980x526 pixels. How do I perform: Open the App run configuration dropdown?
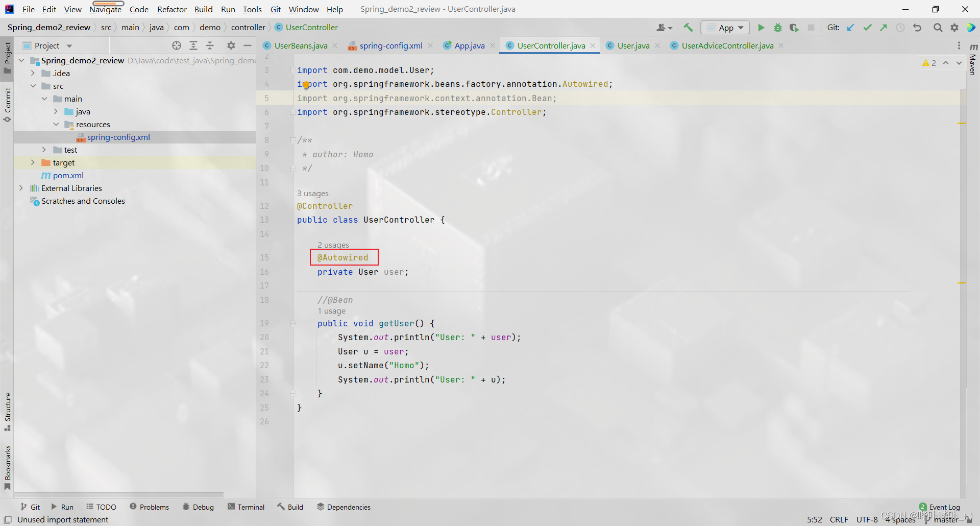tap(725, 28)
